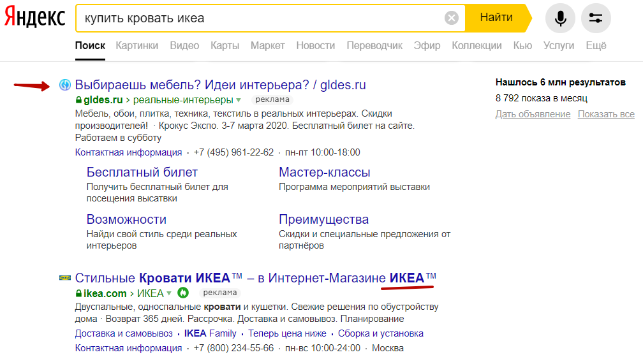This screenshot has width=643, height=364.
Task: Clear the search field with the X icon
Action: click(452, 18)
